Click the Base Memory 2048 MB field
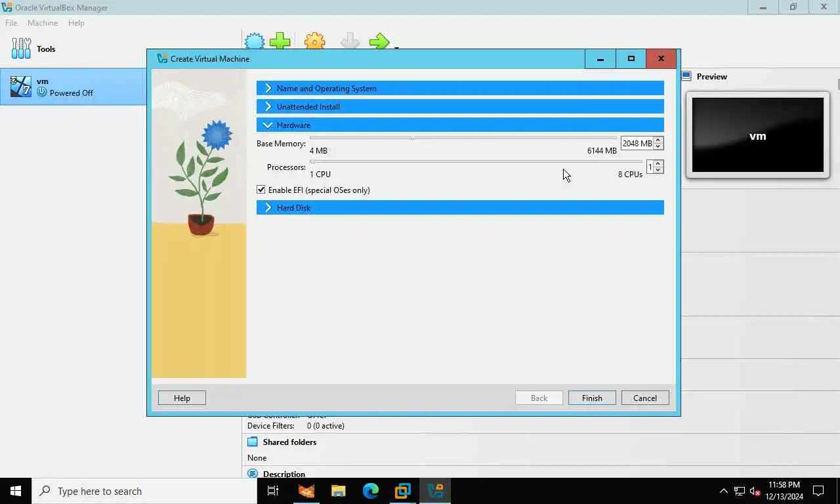This screenshot has width=840, height=504. click(637, 143)
